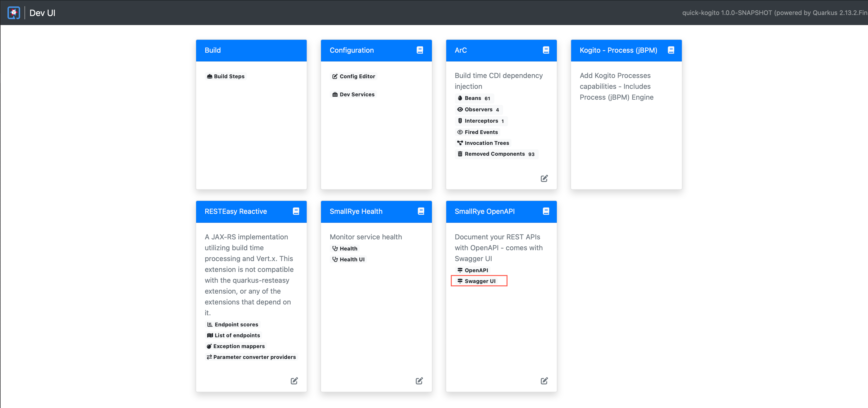Click the RESTEasy Reactive config edit icon
Screen dimensions: 868x408
tap(294, 381)
